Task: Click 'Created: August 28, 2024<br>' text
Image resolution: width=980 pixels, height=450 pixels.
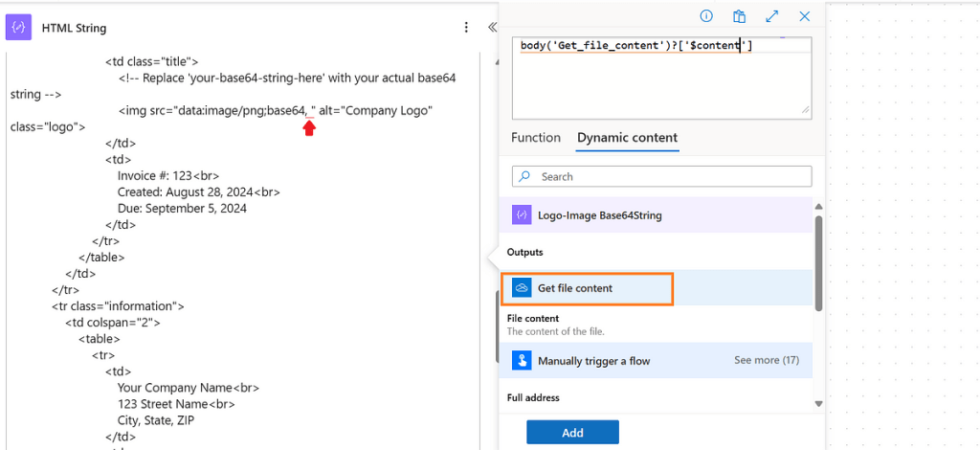Action: (199, 191)
